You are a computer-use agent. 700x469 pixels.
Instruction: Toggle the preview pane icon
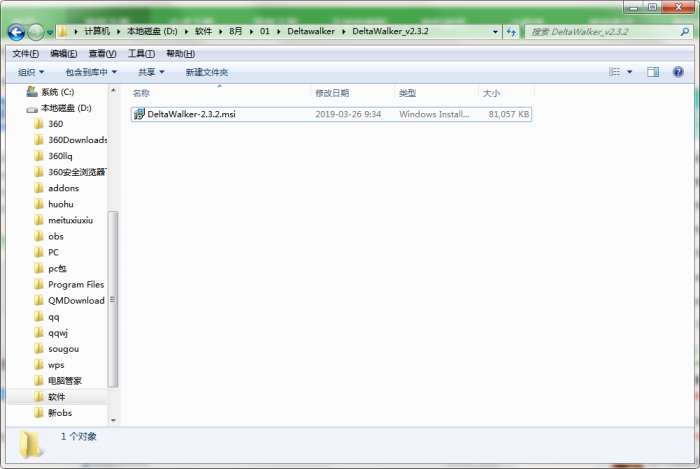click(653, 72)
